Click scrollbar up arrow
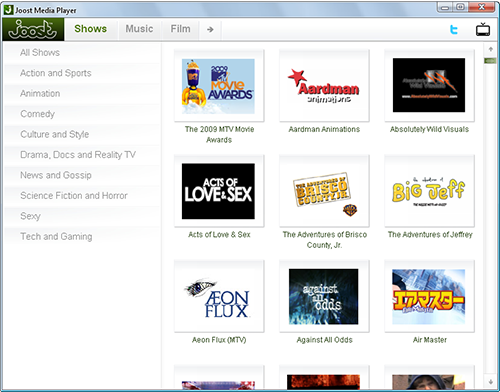500x392 pixels. click(490, 49)
